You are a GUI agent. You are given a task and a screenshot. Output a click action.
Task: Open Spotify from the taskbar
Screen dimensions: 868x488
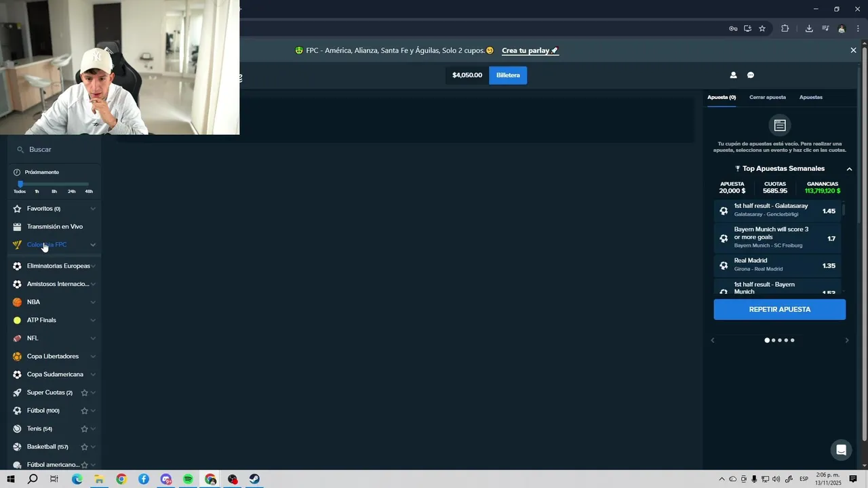pyautogui.click(x=188, y=479)
